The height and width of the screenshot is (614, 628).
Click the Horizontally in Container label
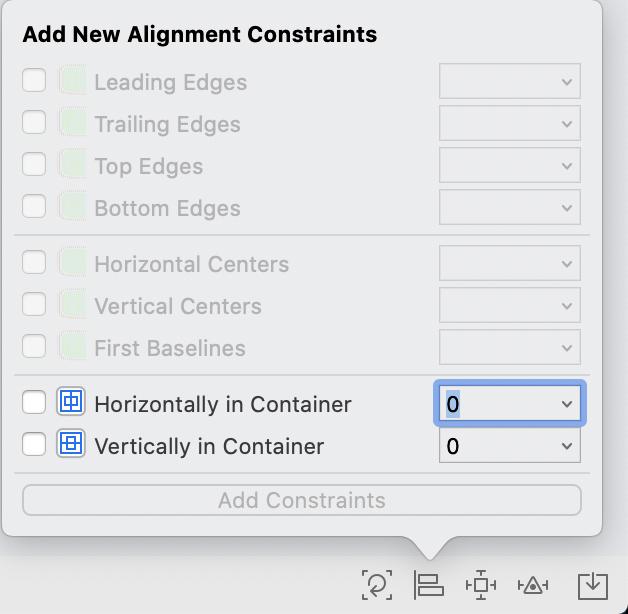click(x=223, y=405)
